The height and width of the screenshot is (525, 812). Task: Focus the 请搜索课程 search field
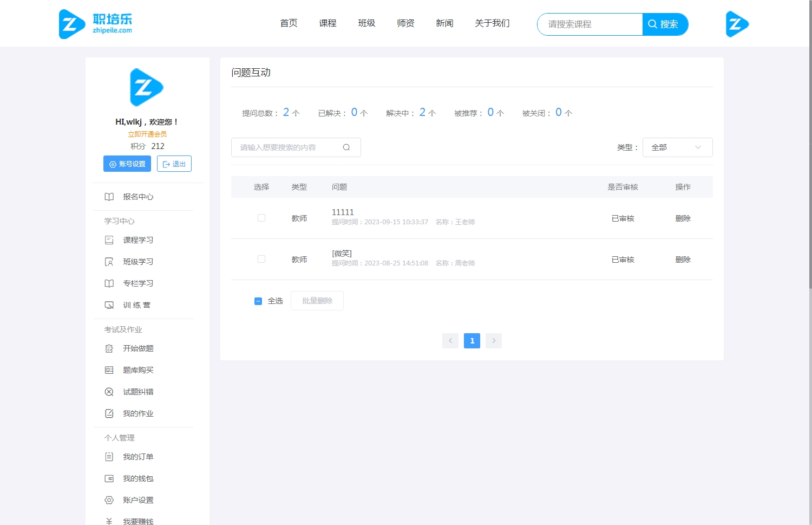click(590, 24)
